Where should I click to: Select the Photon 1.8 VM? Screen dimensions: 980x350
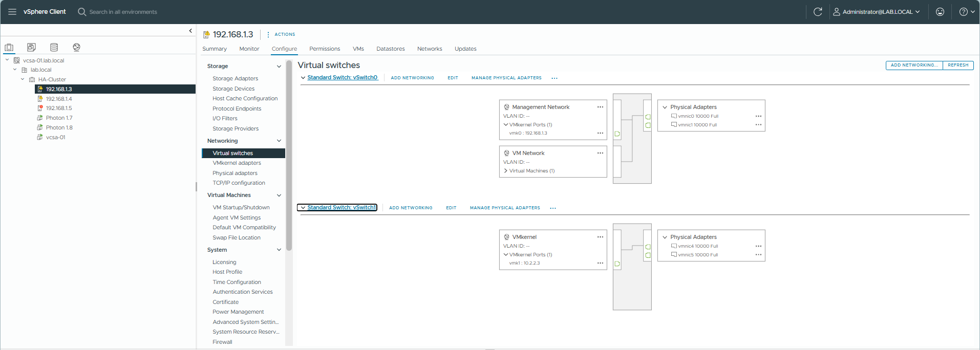[59, 127]
